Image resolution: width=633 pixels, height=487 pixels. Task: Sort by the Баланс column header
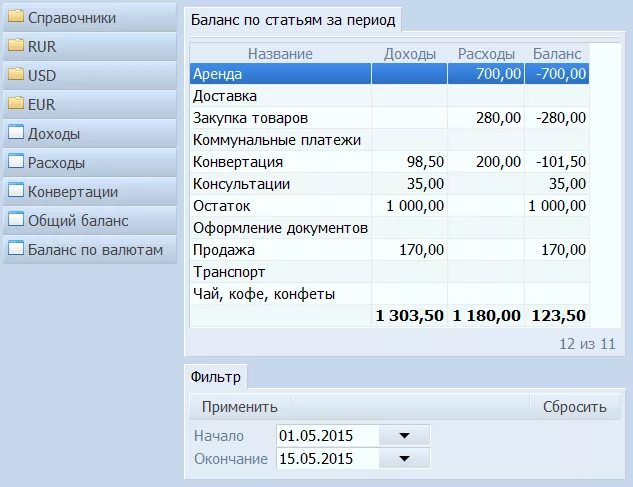(x=557, y=54)
